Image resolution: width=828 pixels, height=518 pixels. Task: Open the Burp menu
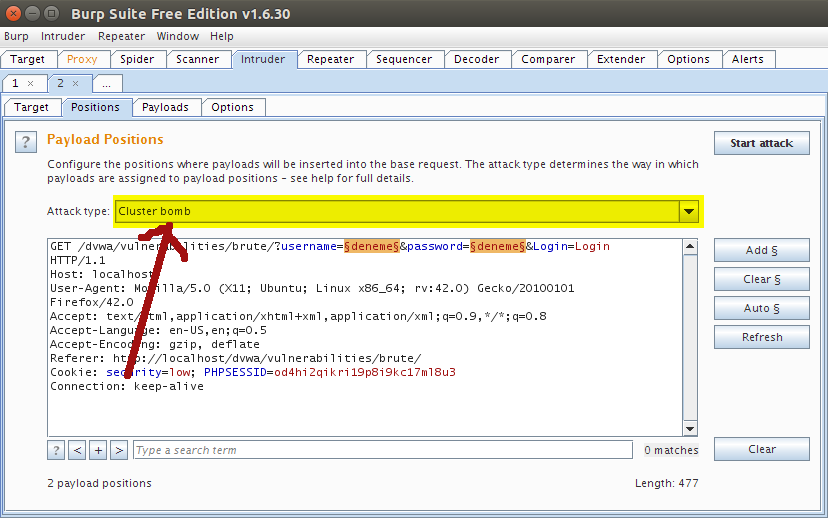(x=16, y=36)
